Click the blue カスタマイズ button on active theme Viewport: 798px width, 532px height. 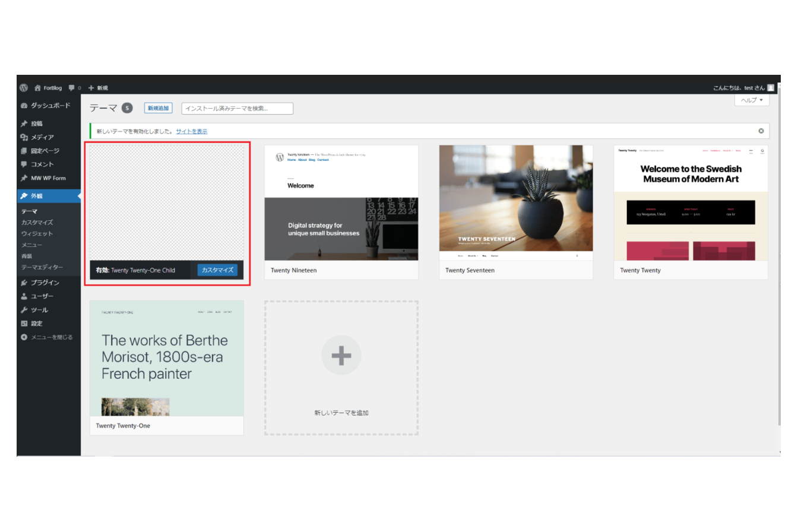(217, 270)
